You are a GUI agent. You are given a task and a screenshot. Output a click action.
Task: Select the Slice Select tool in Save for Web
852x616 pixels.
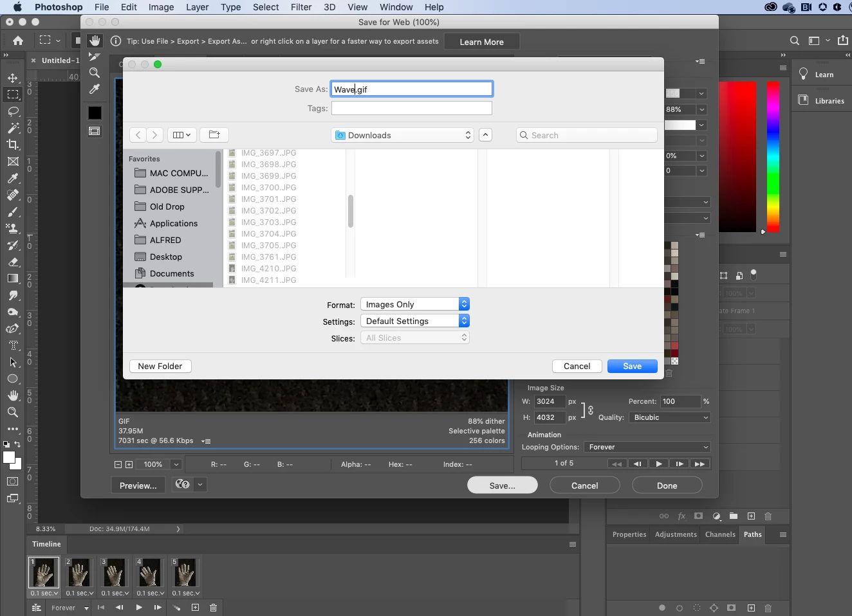tap(95, 57)
